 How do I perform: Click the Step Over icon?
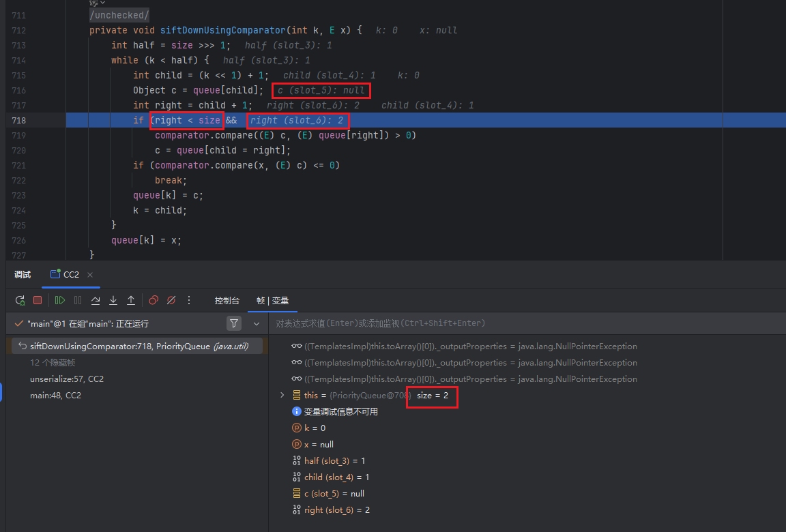coord(96,300)
